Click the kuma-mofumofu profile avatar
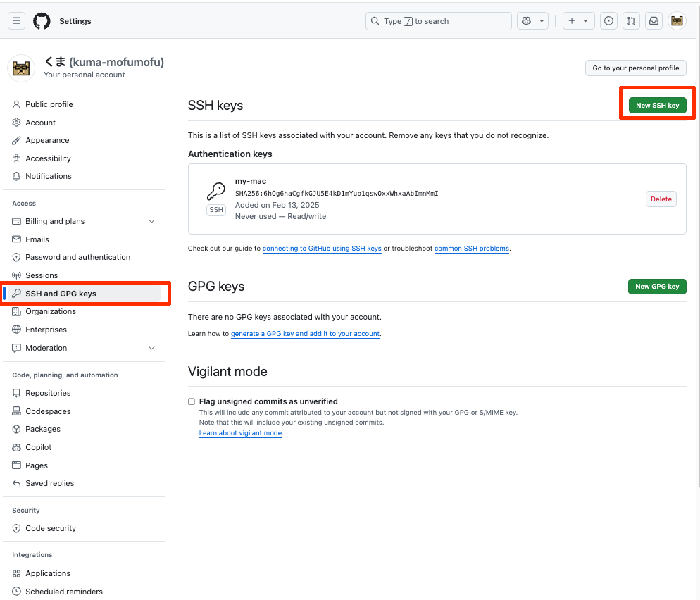The width and height of the screenshot is (700, 600). [21, 68]
